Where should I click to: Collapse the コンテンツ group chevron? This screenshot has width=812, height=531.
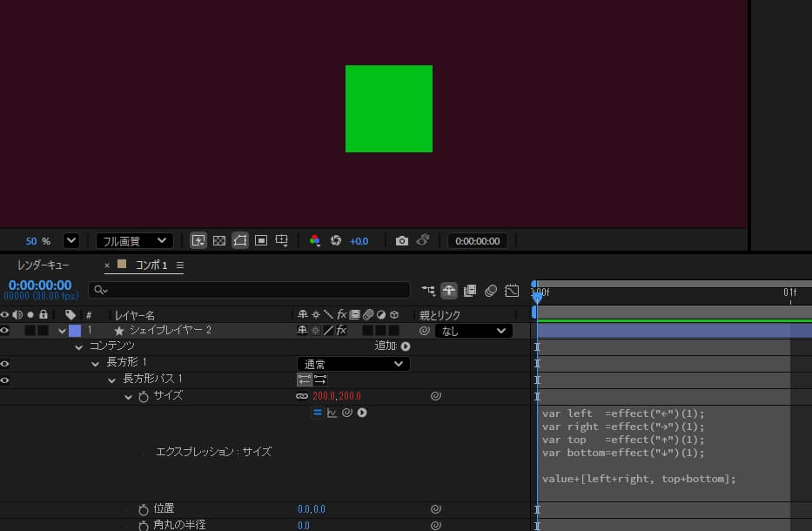79,346
